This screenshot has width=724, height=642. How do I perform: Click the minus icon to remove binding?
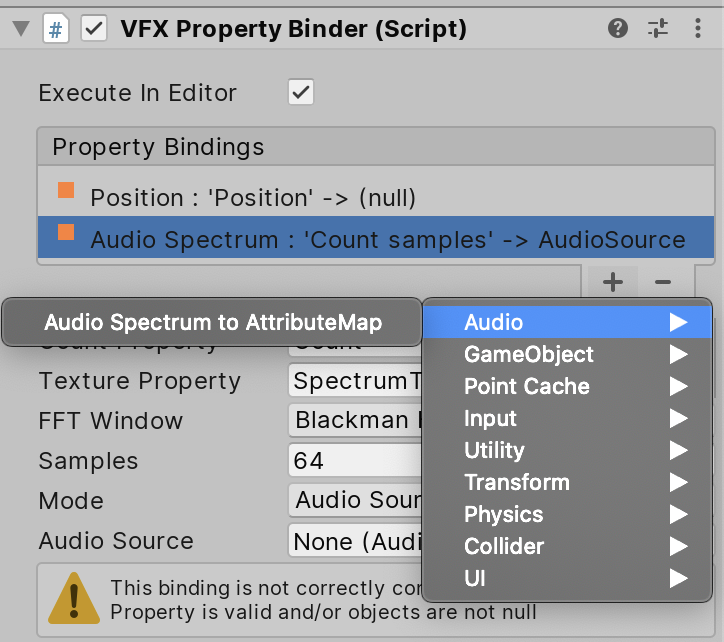(x=662, y=282)
